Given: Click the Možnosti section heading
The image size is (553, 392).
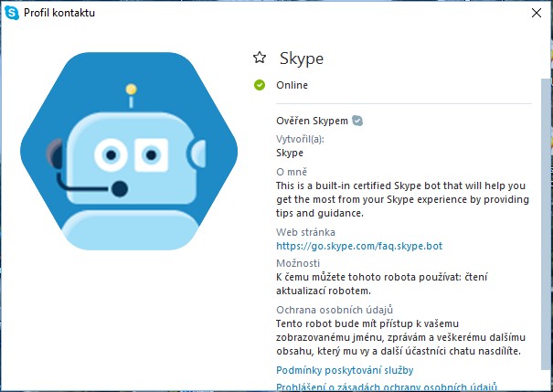Looking at the screenshot, I should click(296, 263).
